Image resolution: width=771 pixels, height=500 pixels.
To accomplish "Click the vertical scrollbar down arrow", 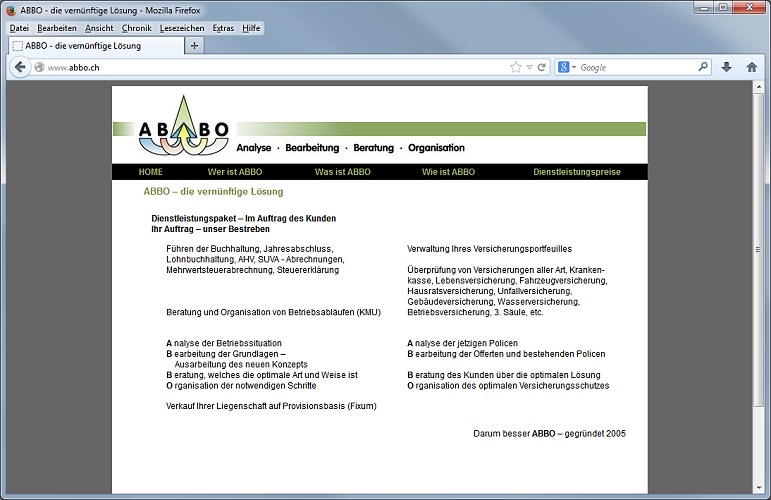I will [x=759, y=488].
